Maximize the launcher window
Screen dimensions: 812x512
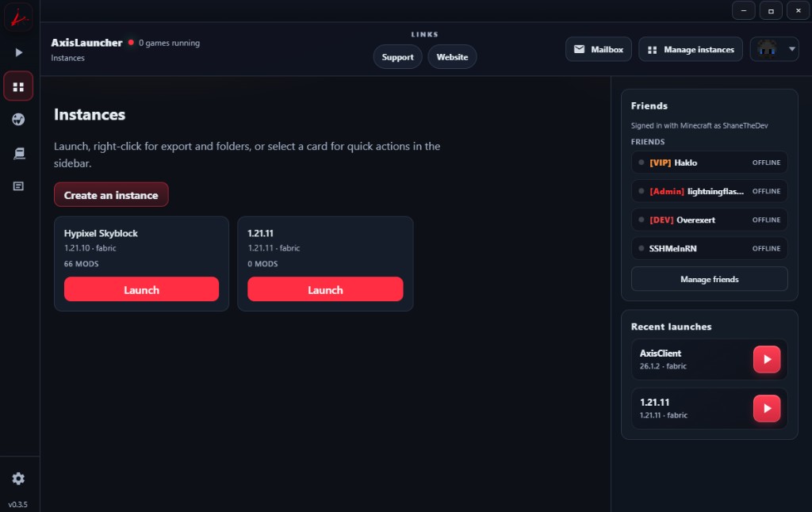pos(771,10)
